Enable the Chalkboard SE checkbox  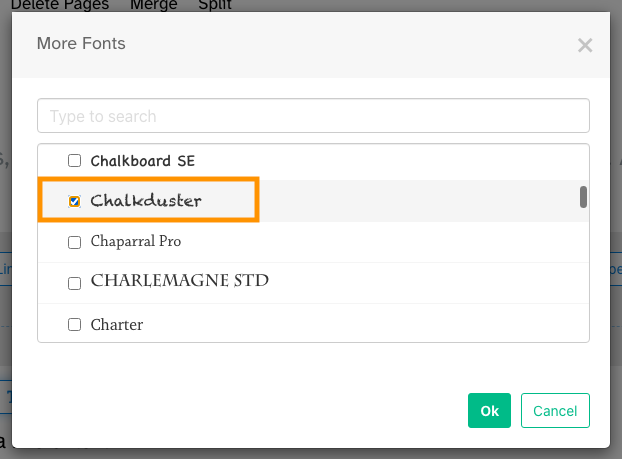[74, 160]
